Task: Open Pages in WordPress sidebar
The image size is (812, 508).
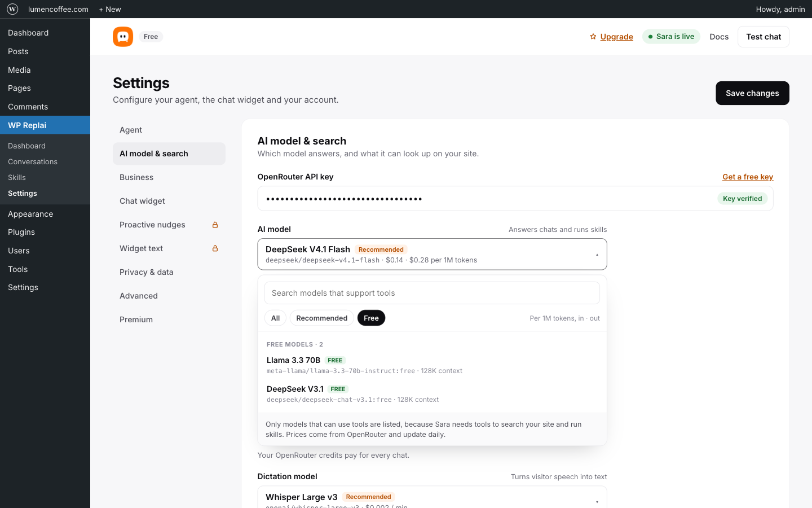Action: pos(45,88)
